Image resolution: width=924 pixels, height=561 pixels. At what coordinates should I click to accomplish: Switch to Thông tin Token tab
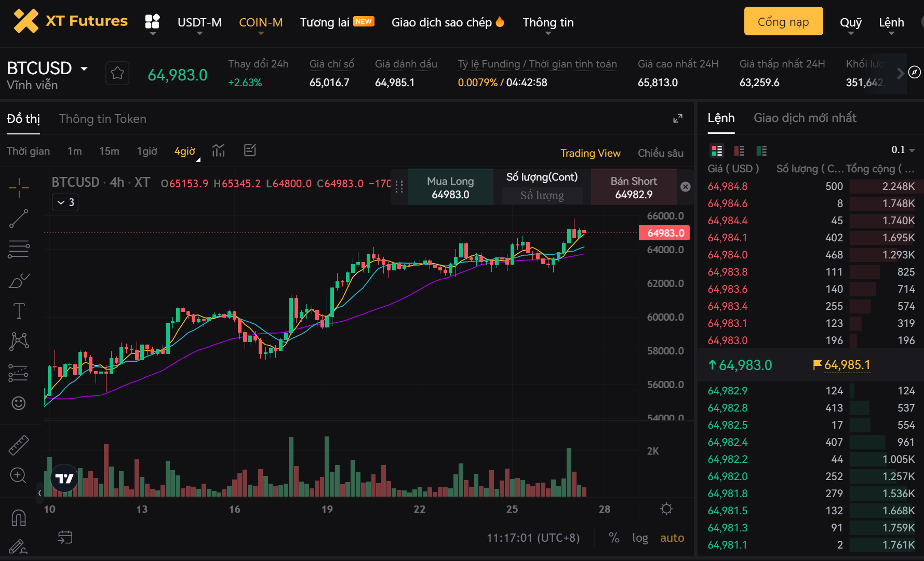coord(102,119)
